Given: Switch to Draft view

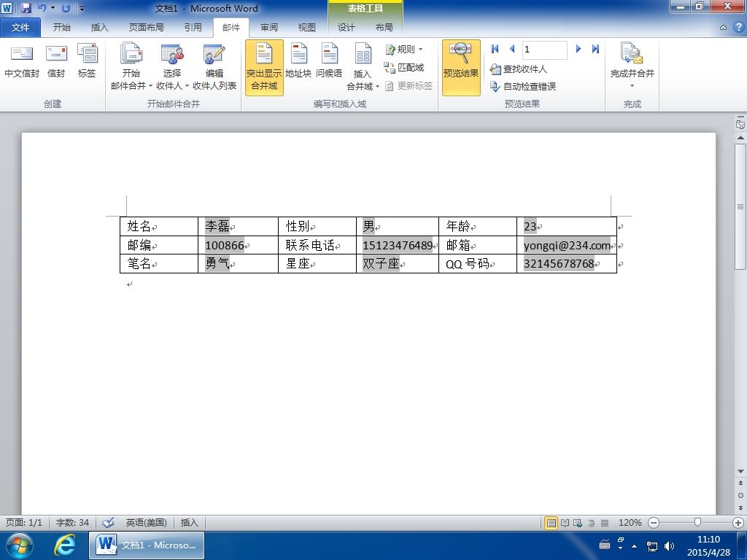Looking at the screenshot, I should pyautogui.click(x=605, y=523).
